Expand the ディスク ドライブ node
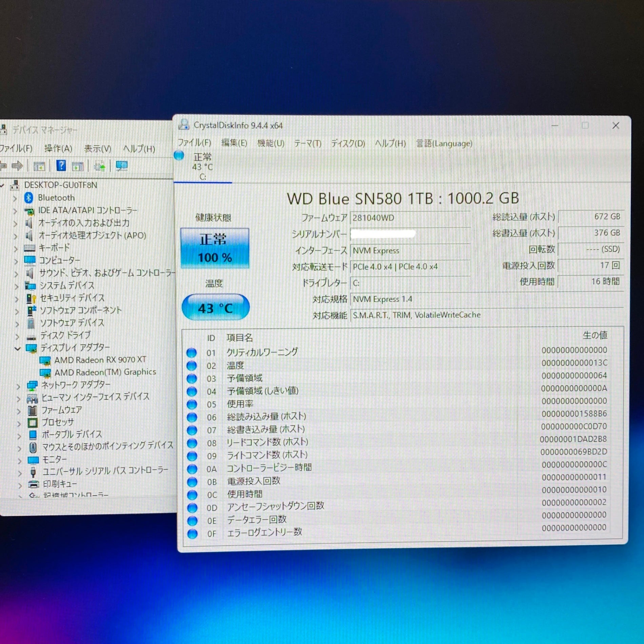Image resolution: width=644 pixels, height=644 pixels. point(17,336)
